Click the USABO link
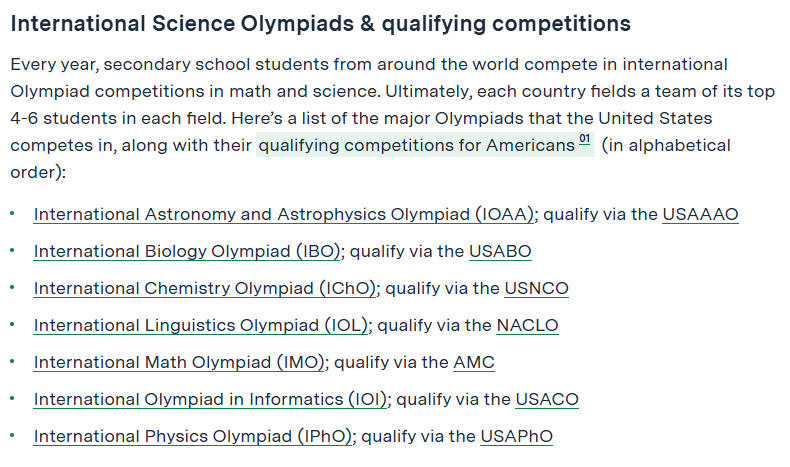 click(x=500, y=251)
